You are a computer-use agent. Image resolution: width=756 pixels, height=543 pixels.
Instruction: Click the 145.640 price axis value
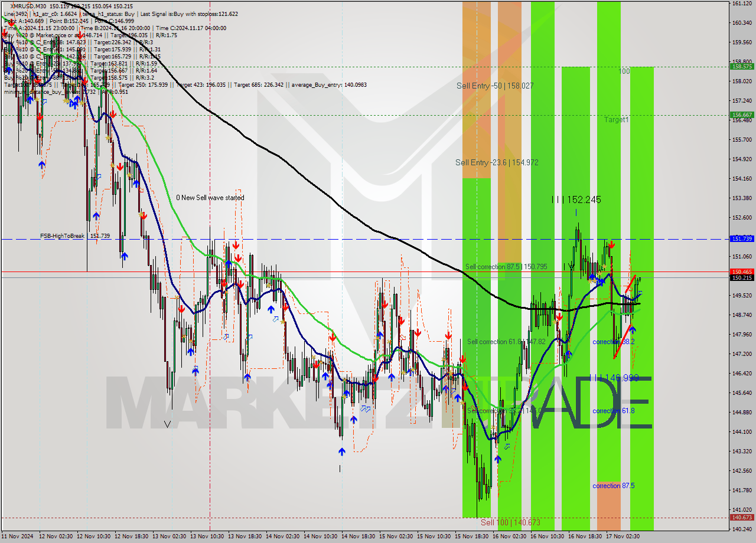[x=741, y=393]
